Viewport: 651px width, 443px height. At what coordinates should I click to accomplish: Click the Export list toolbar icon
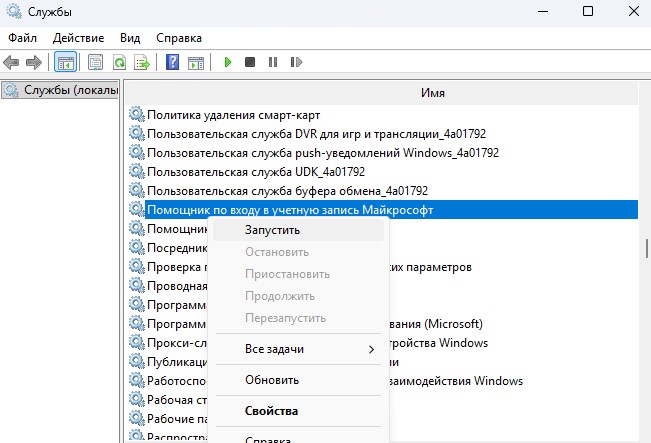pyautogui.click(x=143, y=62)
